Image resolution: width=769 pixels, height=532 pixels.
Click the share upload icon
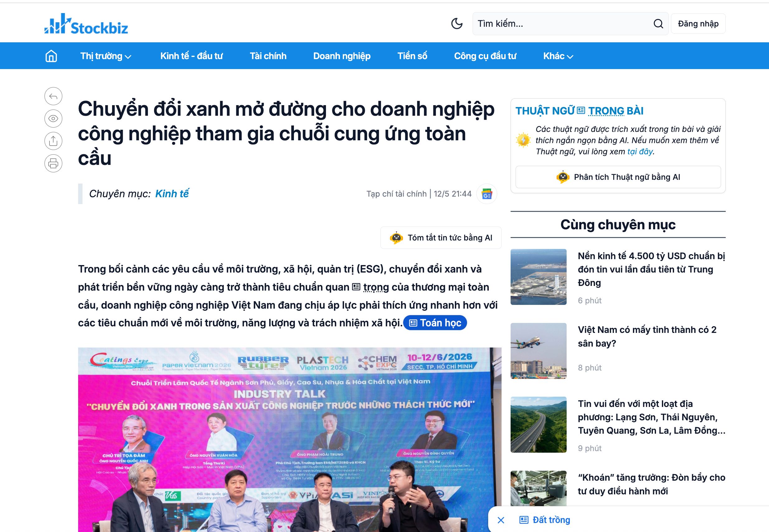pos(53,141)
